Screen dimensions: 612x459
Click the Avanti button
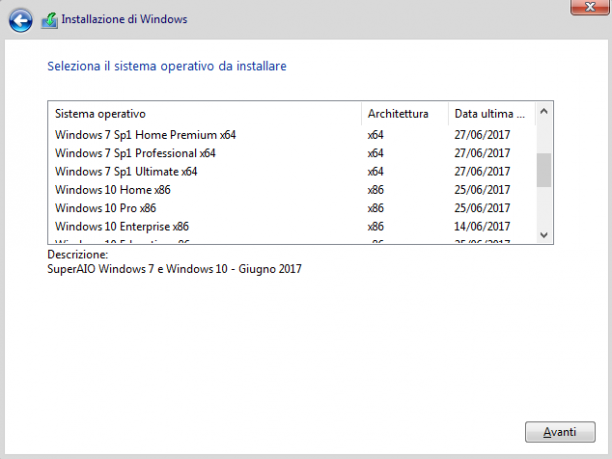pyautogui.click(x=560, y=432)
